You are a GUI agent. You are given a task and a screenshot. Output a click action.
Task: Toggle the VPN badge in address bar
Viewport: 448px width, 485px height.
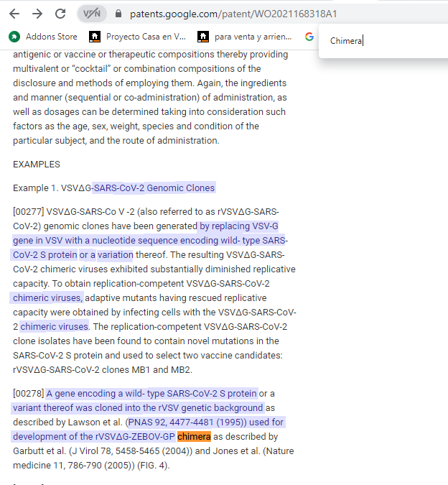91,14
